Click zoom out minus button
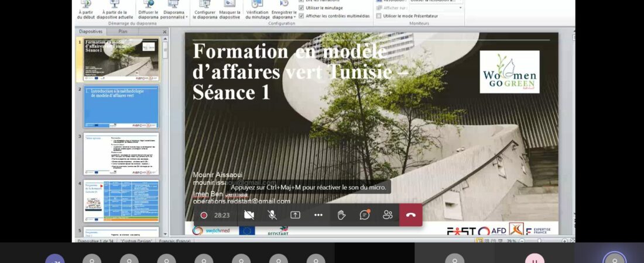This screenshot has width=644, height=263. coord(522,241)
